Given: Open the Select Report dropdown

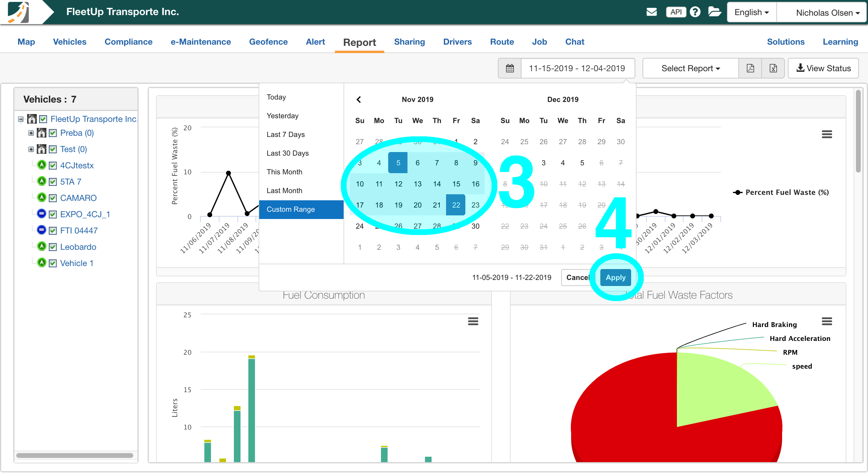Looking at the screenshot, I should tap(691, 68).
